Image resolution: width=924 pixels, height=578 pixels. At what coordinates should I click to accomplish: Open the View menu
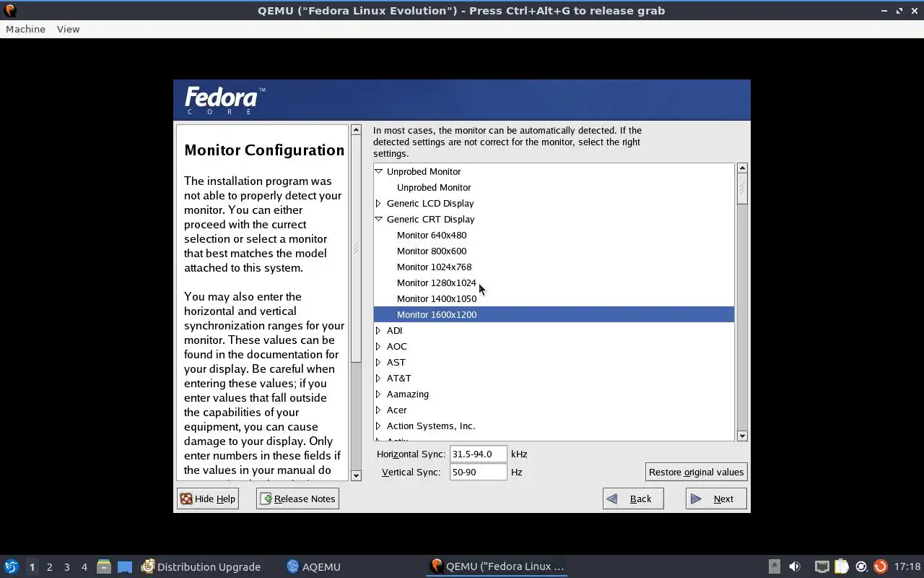coord(68,29)
